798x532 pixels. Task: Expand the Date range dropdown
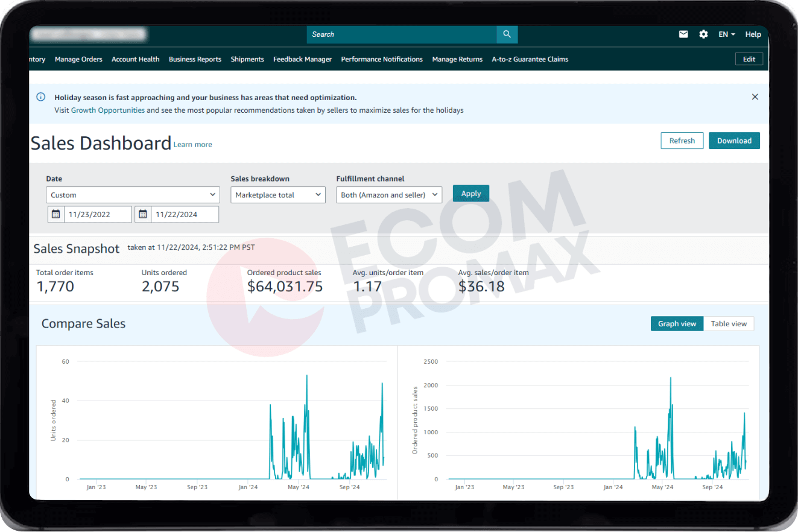133,195
